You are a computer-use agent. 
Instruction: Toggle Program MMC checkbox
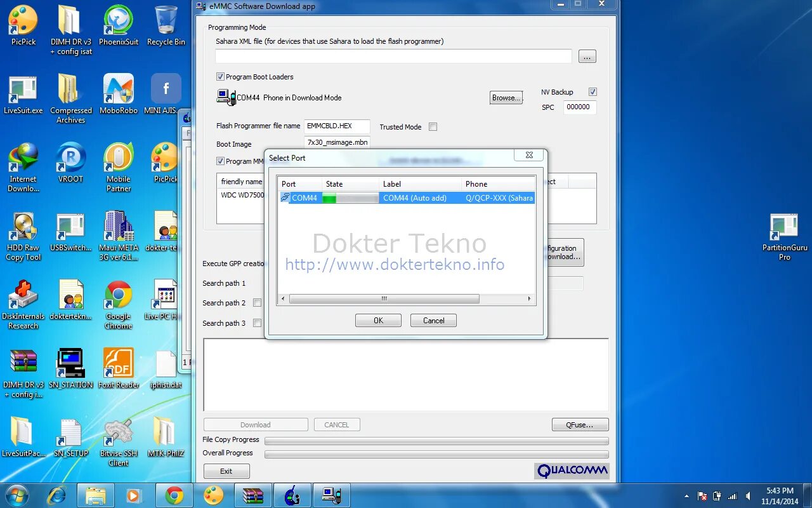click(x=221, y=161)
